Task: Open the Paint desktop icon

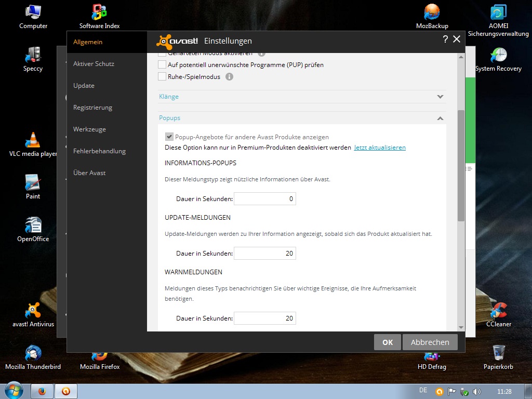Action: coord(33,187)
